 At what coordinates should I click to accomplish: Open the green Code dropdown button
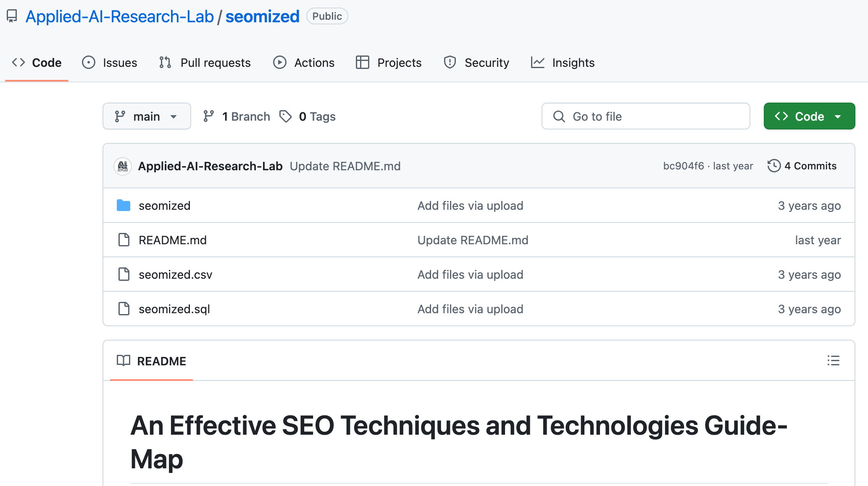(x=809, y=116)
